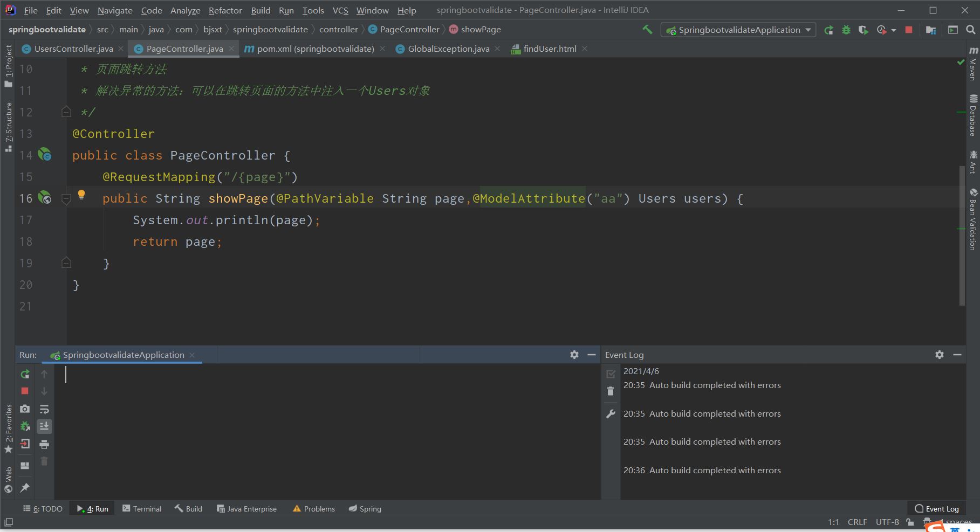Collapse the showPage method fold marker on line 16
Viewport: 980px width, 532px height.
pyautogui.click(x=66, y=198)
